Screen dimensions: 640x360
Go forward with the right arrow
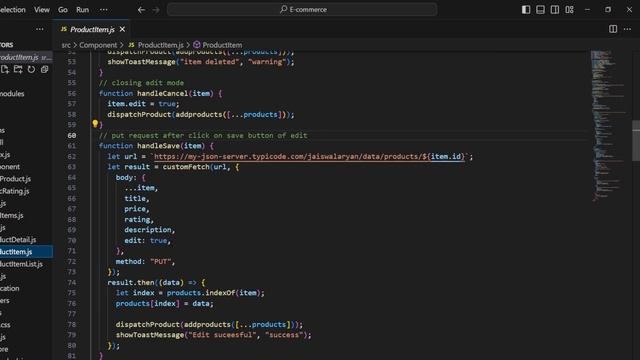(156, 9)
